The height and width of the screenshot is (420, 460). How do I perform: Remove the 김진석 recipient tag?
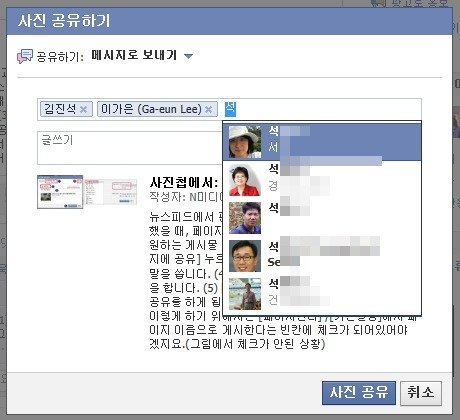click(x=84, y=109)
